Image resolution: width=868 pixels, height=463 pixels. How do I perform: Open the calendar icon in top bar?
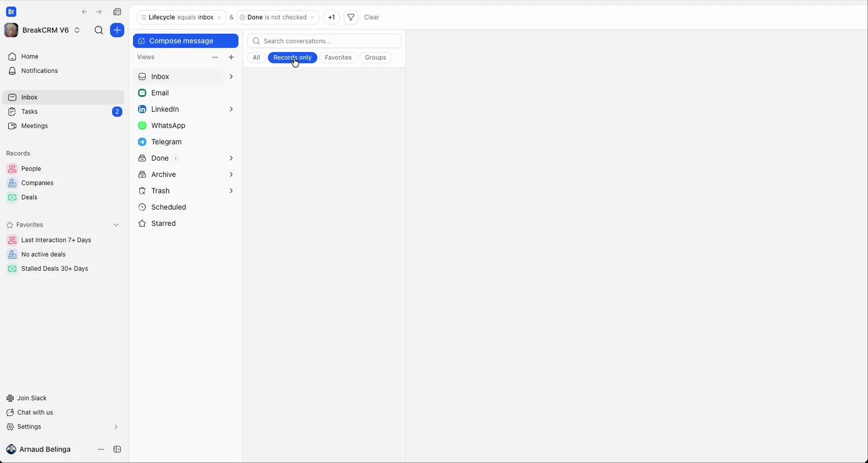(x=117, y=12)
